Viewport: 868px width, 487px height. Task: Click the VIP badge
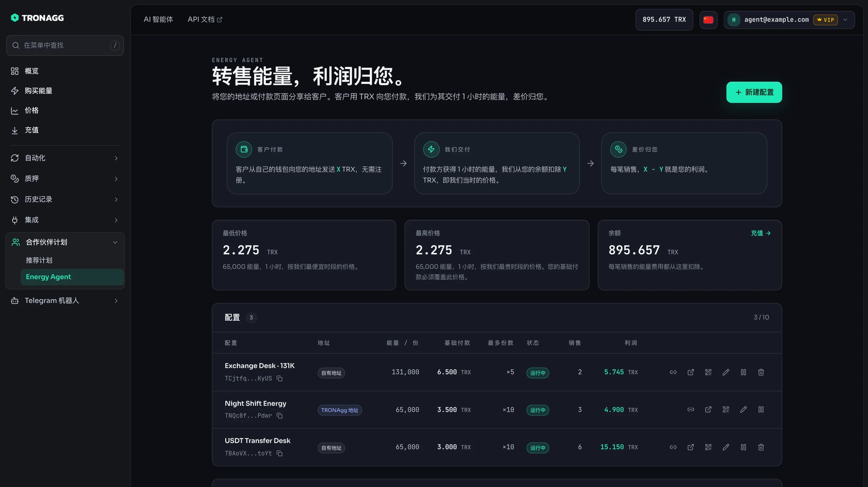click(825, 20)
